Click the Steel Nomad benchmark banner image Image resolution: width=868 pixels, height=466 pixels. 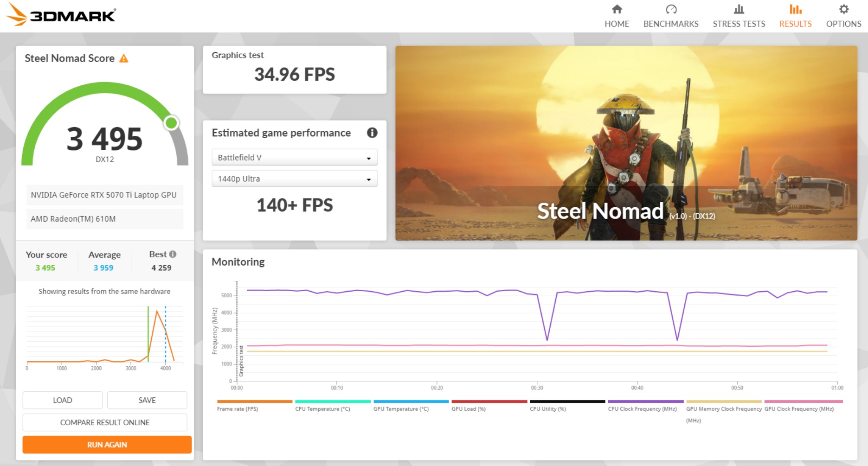(x=626, y=143)
